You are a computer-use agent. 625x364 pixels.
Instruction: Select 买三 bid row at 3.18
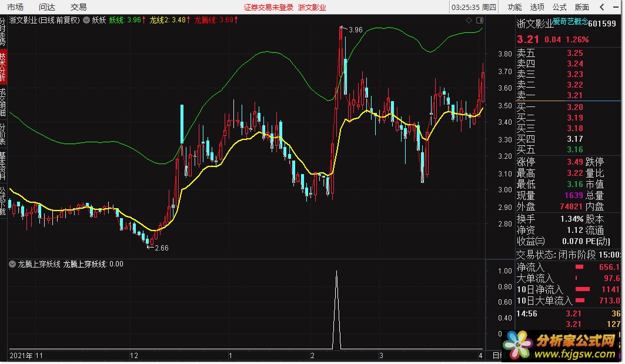569,128
